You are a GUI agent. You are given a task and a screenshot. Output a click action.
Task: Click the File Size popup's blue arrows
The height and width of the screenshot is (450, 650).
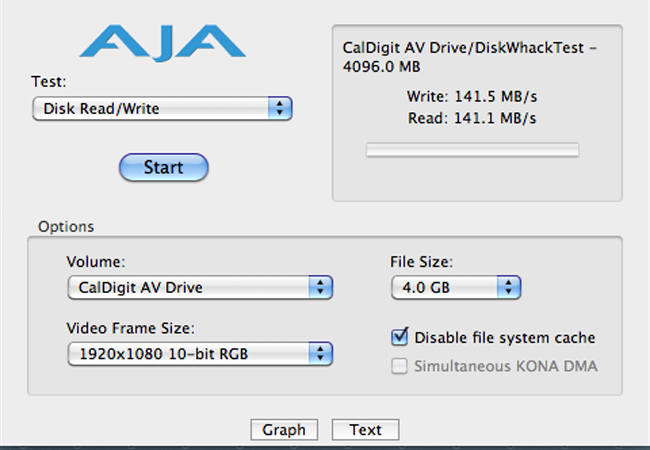(x=509, y=287)
